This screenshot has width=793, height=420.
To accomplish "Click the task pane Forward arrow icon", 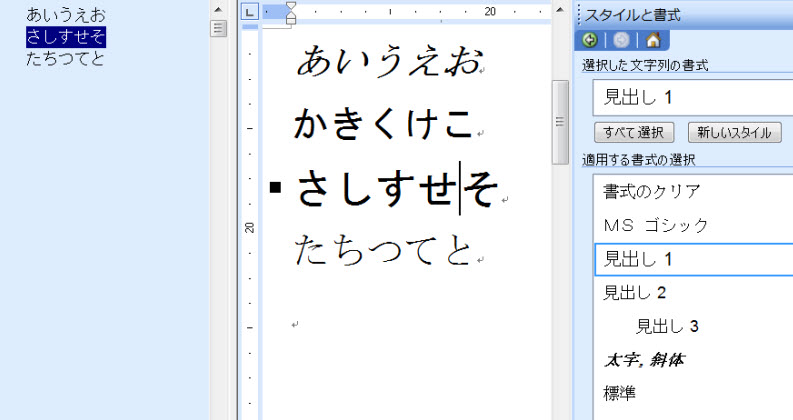I will tap(621, 41).
